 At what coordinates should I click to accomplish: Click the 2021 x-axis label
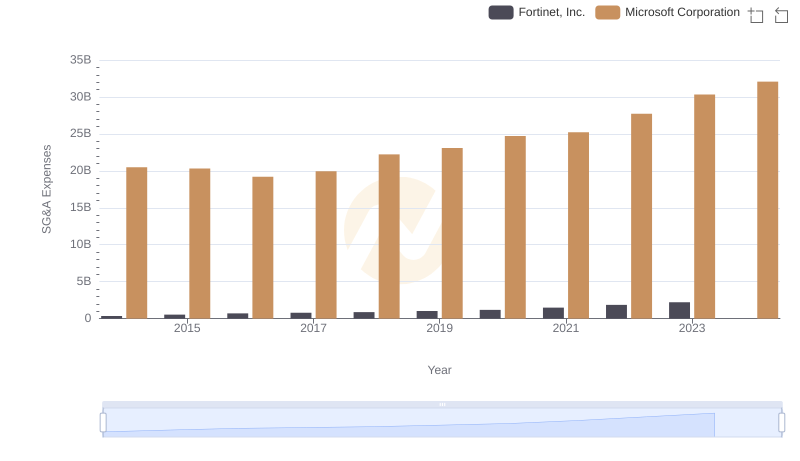(566, 328)
